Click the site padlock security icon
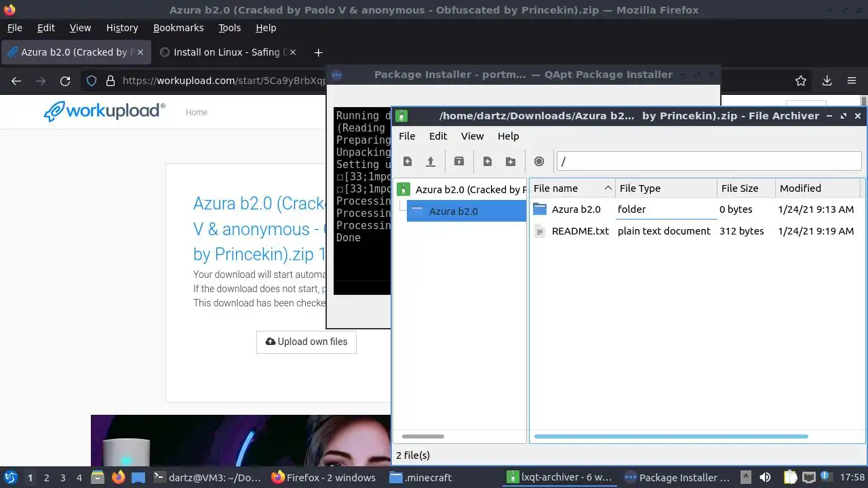Viewport: 868px width, 488px height. coord(111,81)
